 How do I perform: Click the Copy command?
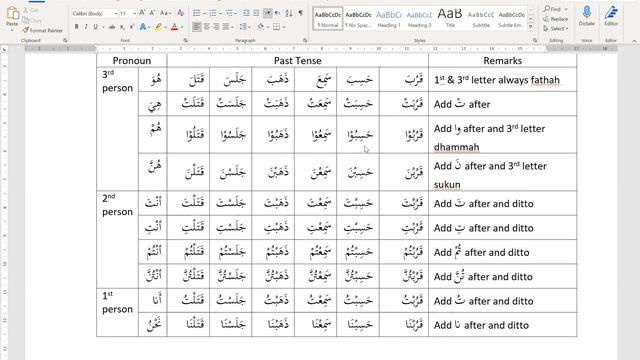[32, 20]
